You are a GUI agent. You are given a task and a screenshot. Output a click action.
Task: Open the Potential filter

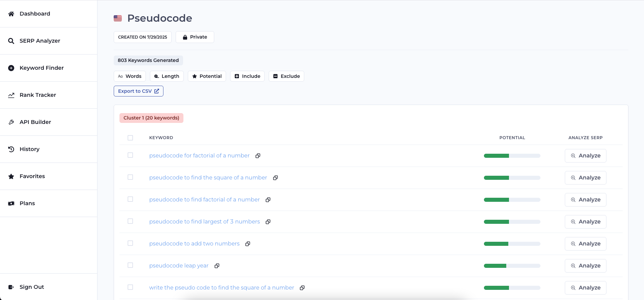point(207,76)
